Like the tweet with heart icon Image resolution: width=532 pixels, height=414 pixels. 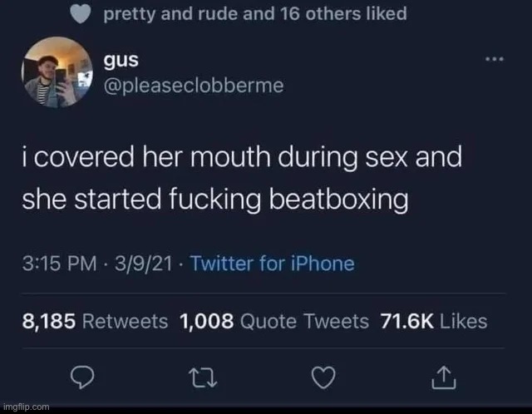[323, 377]
